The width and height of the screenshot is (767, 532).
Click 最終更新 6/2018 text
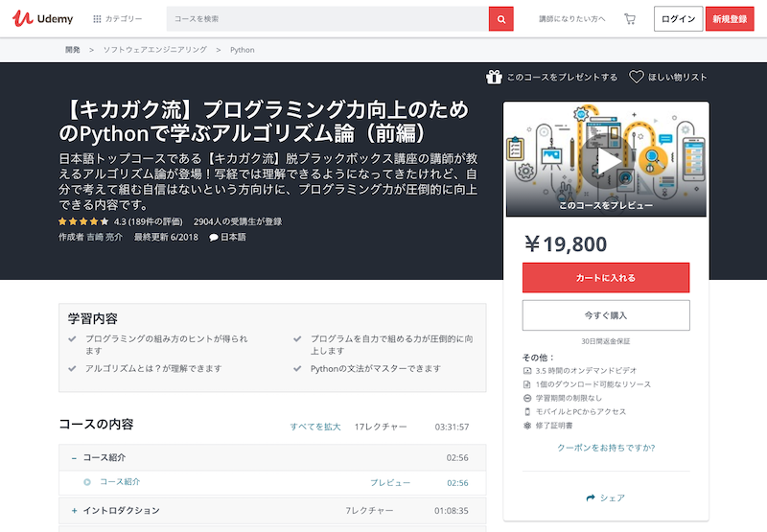click(166, 237)
